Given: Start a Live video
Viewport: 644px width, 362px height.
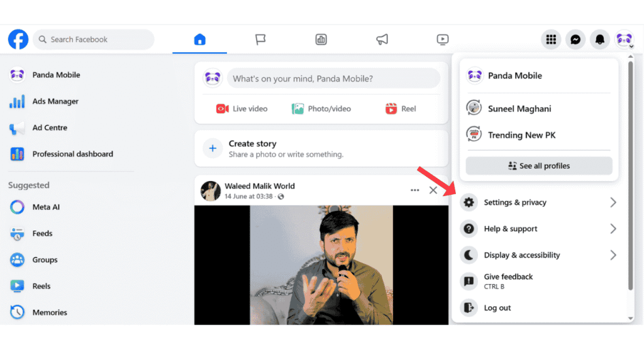Looking at the screenshot, I should click(241, 109).
